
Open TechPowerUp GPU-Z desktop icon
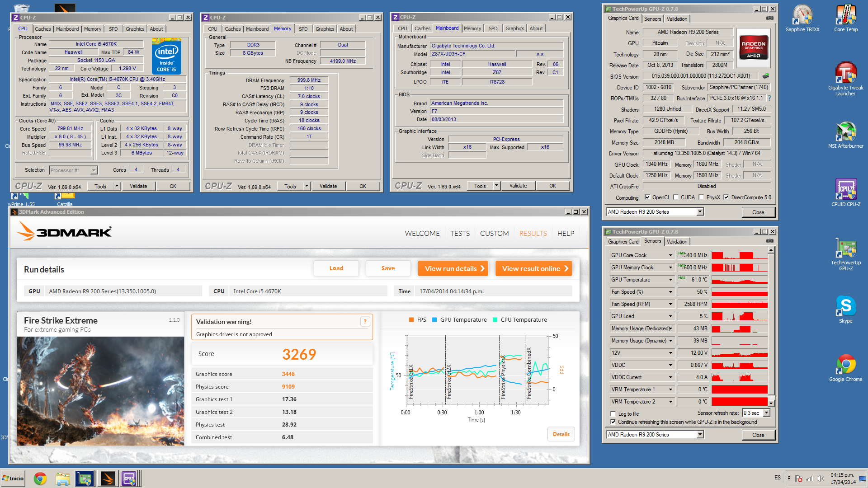[845, 254]
